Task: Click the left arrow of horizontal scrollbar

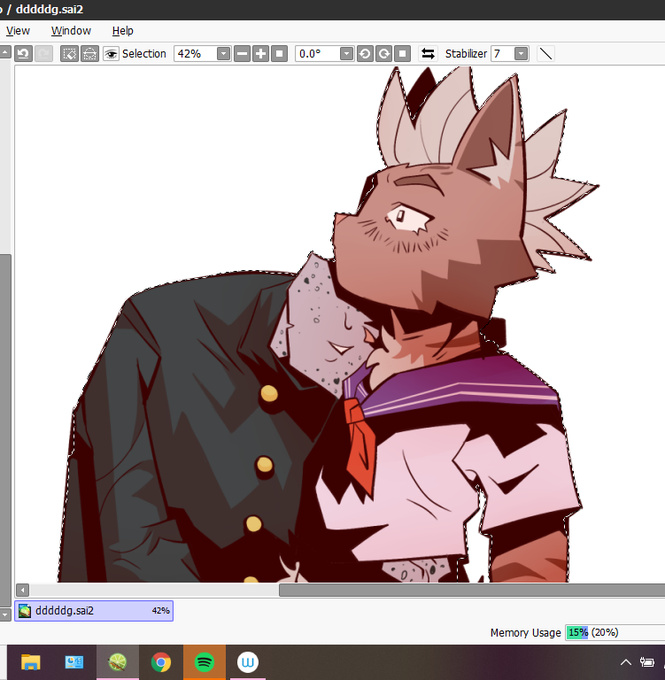Action: [x=23, y=590]
